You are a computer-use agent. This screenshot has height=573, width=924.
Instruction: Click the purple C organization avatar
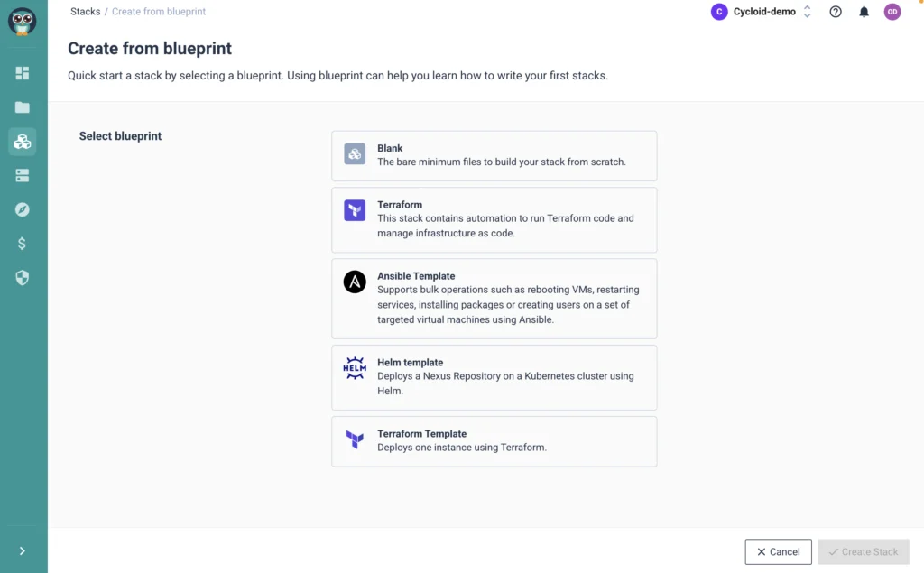pos(719,12)
